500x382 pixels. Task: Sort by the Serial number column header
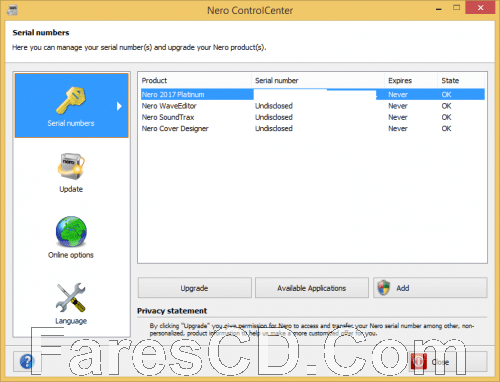[318, 80]
